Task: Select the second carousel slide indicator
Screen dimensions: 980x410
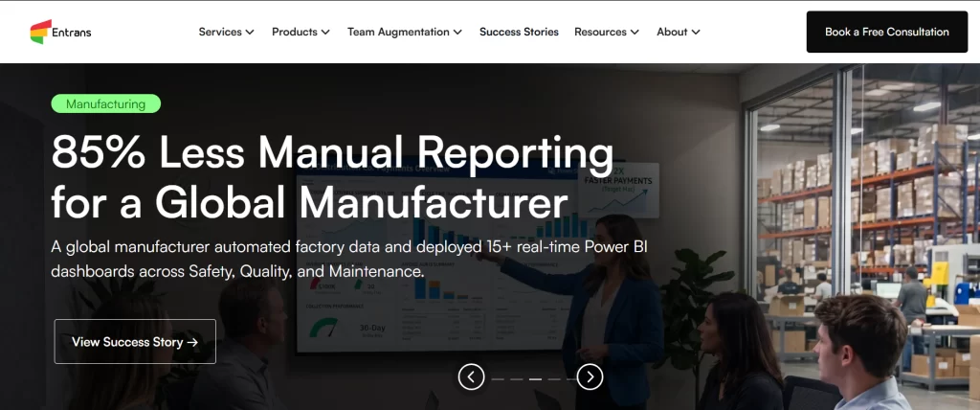Action: tap(516, 379)
